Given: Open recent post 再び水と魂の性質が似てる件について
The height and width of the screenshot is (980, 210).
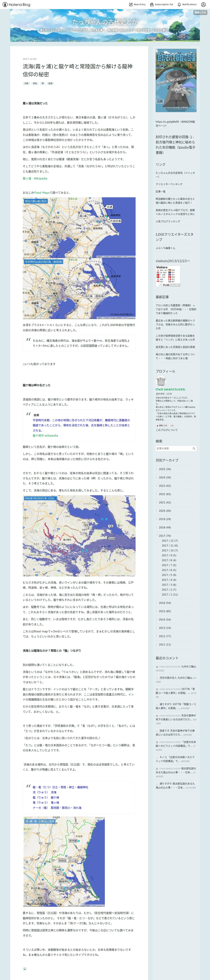Looking at the screenshot, I should coord(175,356).
